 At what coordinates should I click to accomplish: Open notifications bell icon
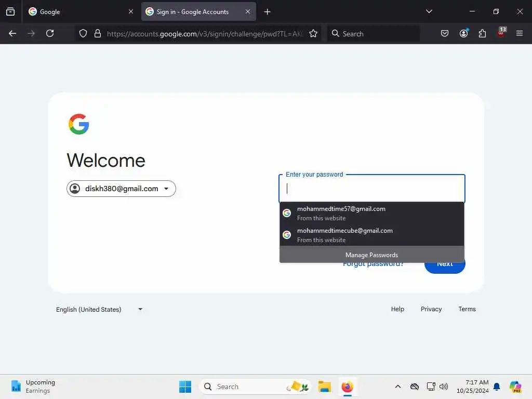pos(497,387)
